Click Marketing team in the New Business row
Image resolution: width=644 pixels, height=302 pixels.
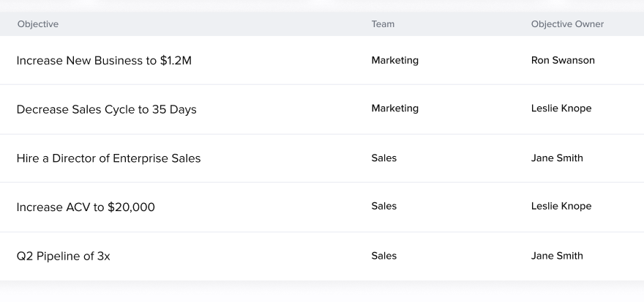point(394,61)
